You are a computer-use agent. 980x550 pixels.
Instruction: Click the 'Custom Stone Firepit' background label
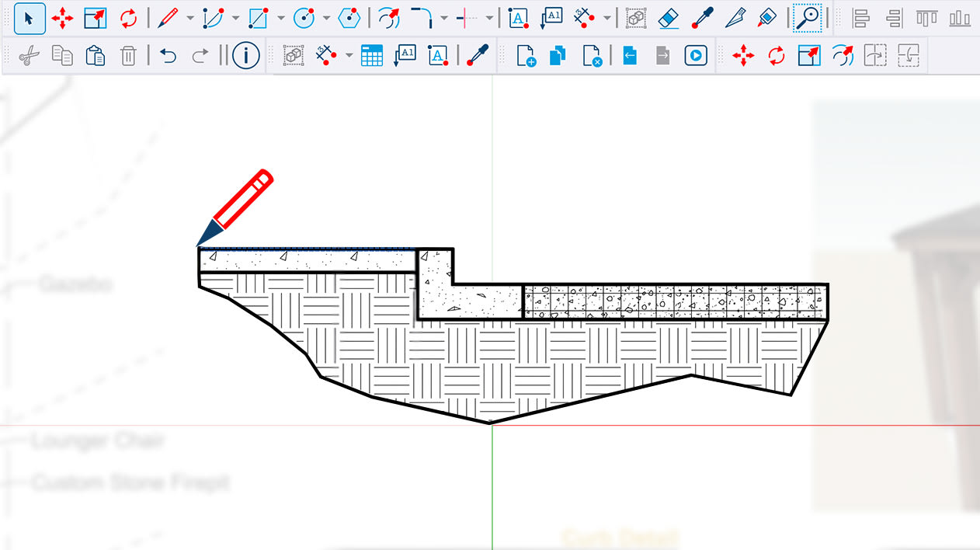[131, 482]
